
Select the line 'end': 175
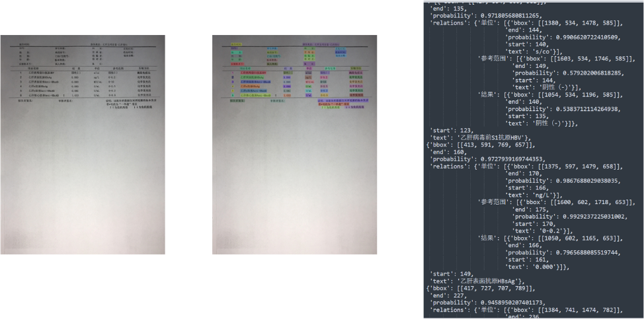coord(530,209)
